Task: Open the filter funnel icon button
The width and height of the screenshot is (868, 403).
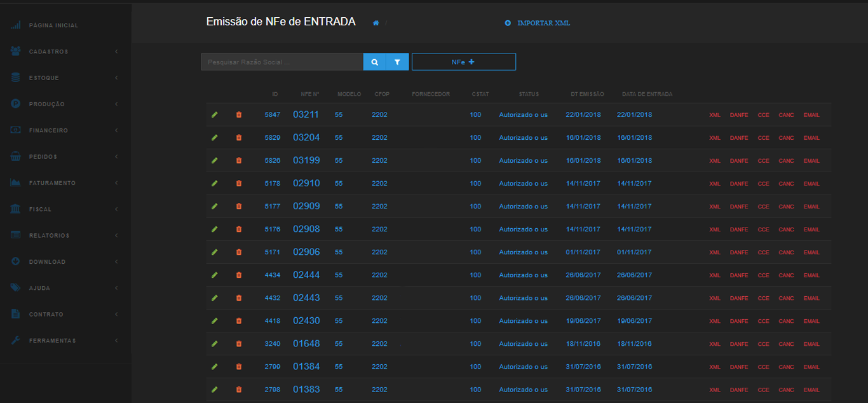Action: point(397,62)
